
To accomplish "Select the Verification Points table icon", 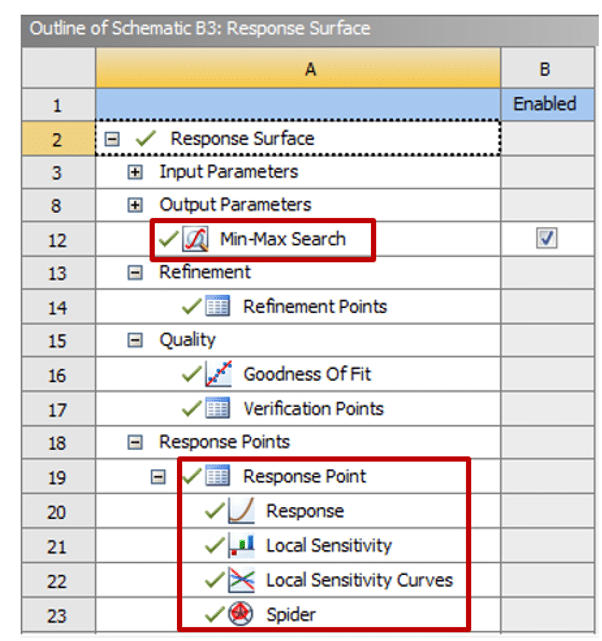I will coord(219,409).
